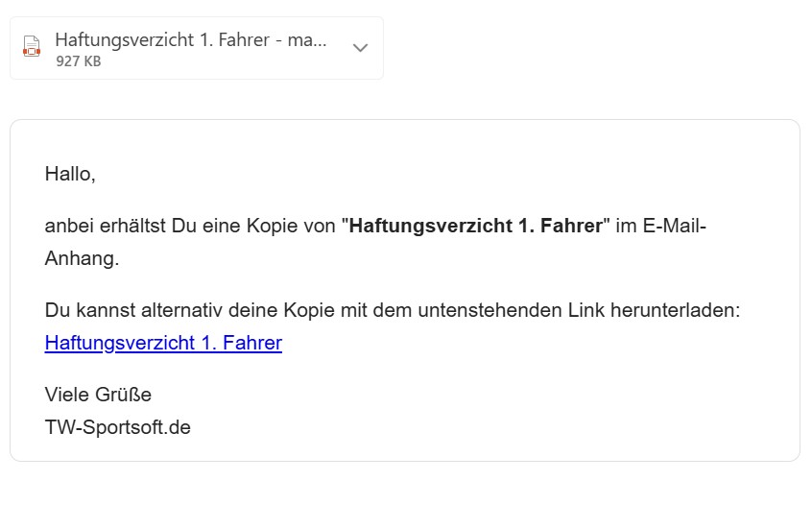812x505 pixels.
Task: Click the 927 KB attachment size label
Action: pos(79,61)
